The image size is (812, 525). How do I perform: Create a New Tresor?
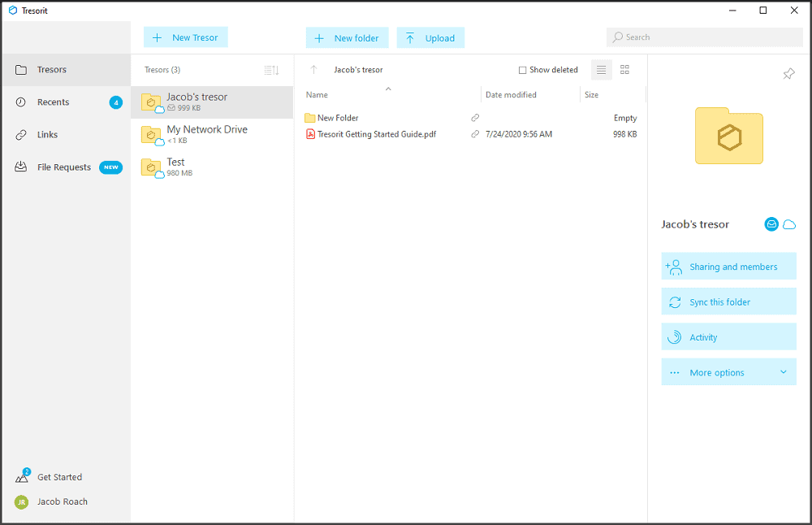point(186,37)
